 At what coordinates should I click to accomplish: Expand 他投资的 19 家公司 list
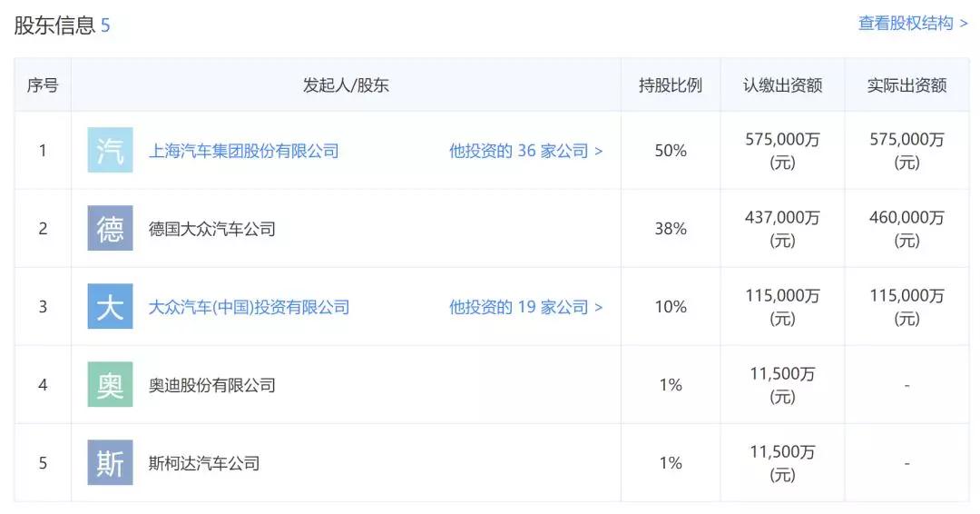(x=525, y=307)
